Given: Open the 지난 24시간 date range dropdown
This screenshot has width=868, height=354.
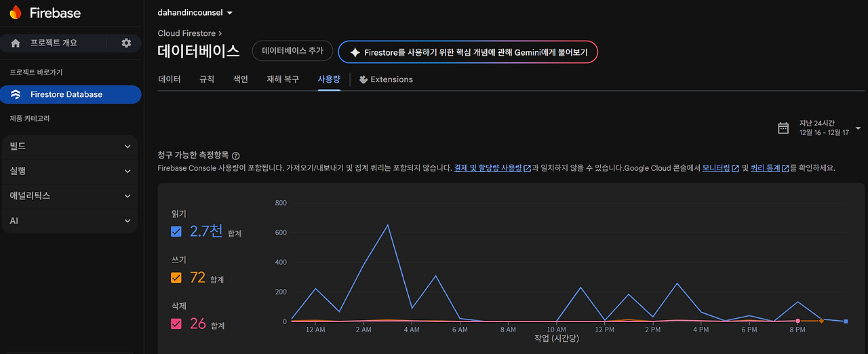Looking at the screenshot, I should click(819, 127).
